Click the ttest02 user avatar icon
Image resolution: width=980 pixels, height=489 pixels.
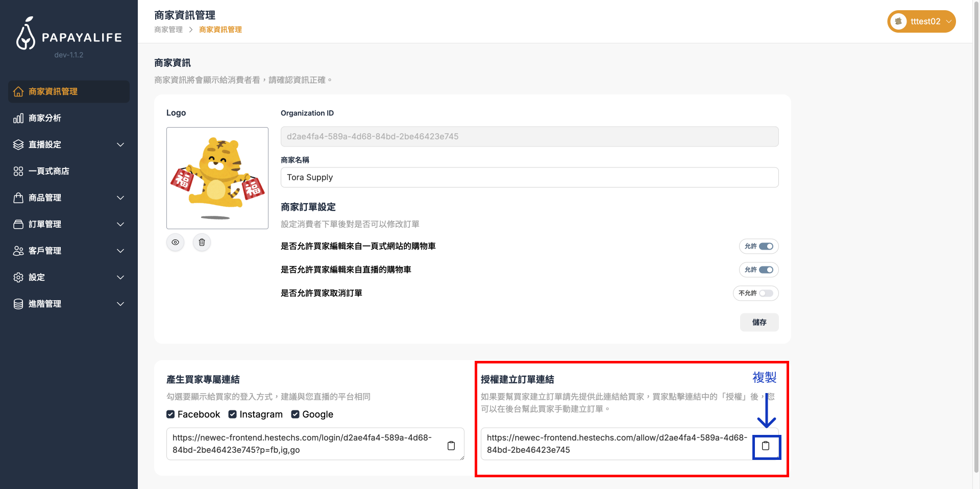click(898, 21)
